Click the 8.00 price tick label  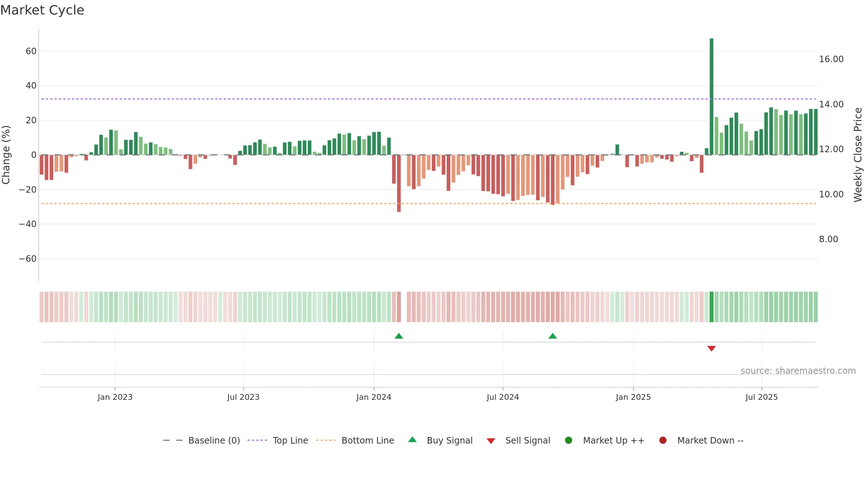point(829,239)
